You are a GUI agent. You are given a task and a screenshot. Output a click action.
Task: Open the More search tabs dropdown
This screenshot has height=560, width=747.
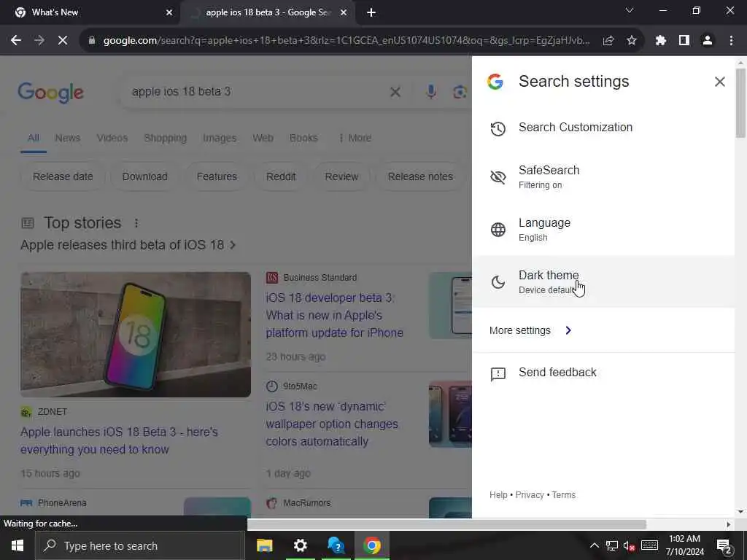[x=355, y=138]
